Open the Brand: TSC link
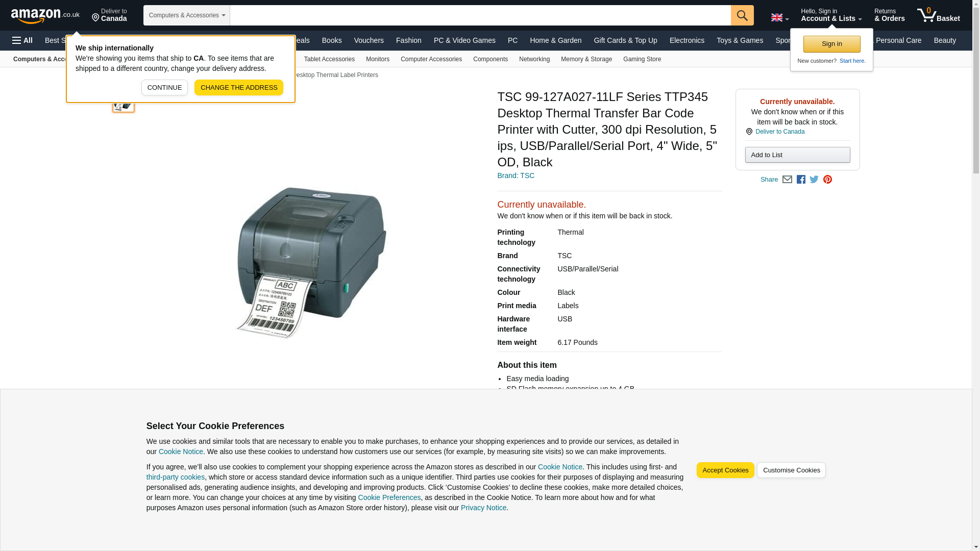The width and height of the screenshot is (980, 551). point(516,176)
